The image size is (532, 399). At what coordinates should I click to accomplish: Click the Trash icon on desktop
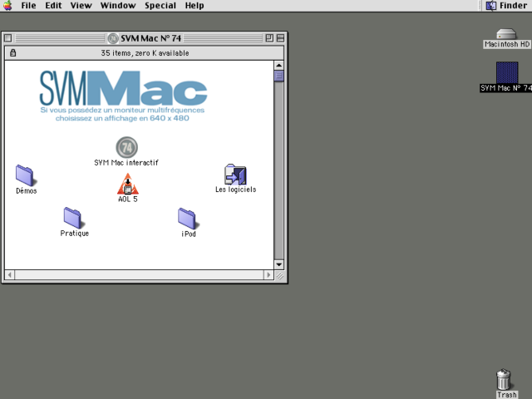tap(504, 379)
